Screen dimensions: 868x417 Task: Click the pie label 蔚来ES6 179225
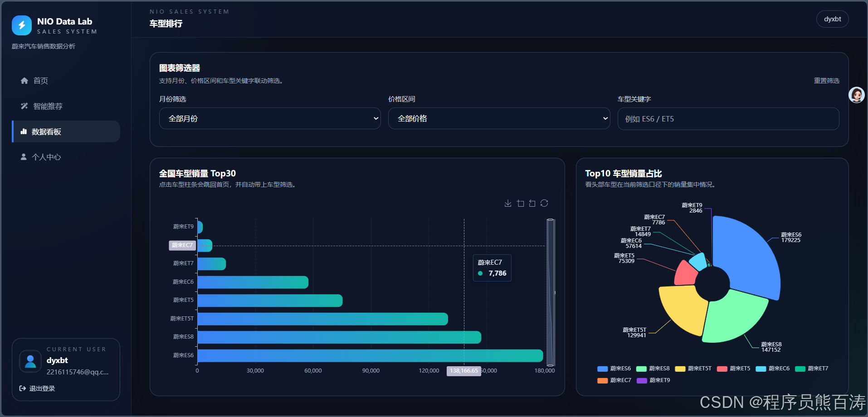[791, 238]
